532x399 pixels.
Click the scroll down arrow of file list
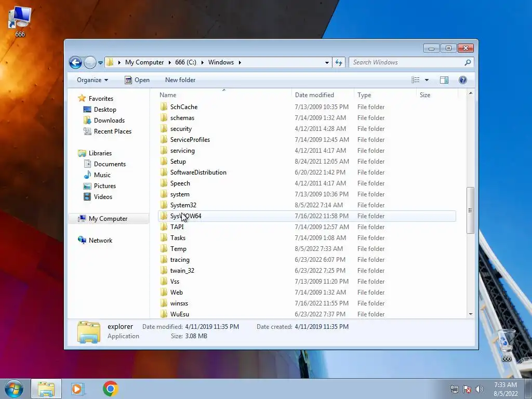coord(470,314)
